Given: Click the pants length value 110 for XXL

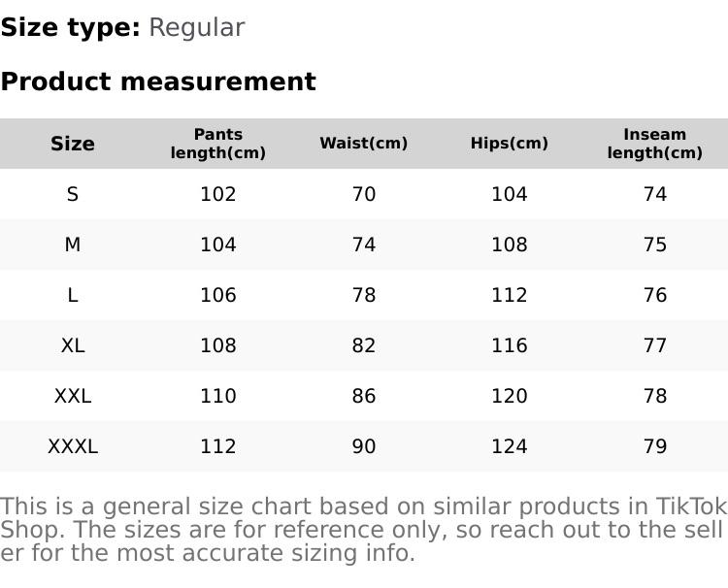Looking at the screenshot, I should 218,396.
